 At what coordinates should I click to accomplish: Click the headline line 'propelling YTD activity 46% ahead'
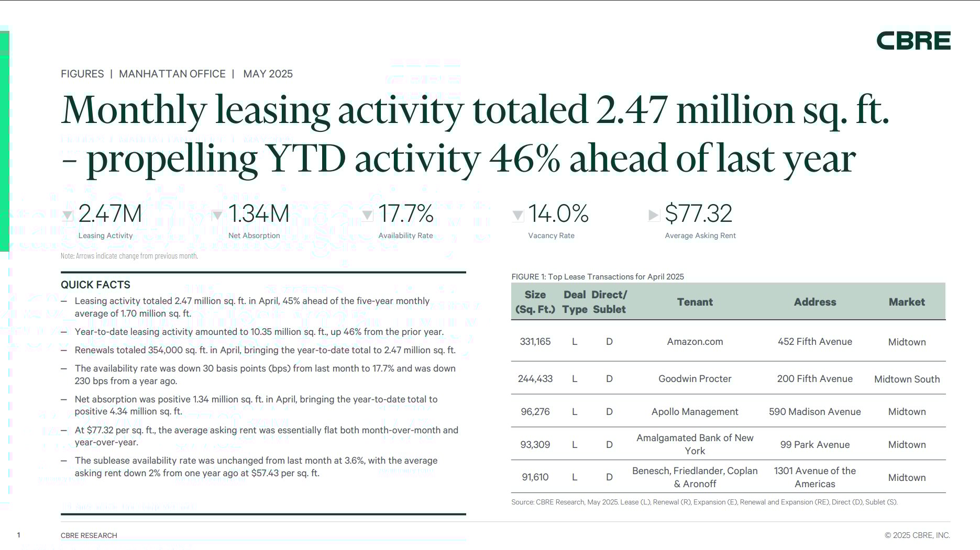point(459,159)
